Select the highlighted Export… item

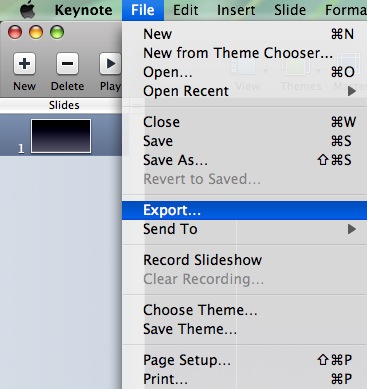244,210
